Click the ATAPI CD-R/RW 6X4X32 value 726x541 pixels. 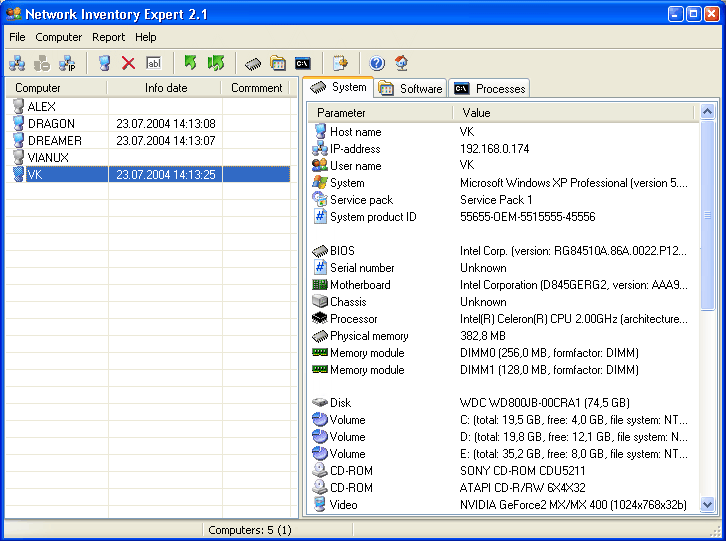522,488
